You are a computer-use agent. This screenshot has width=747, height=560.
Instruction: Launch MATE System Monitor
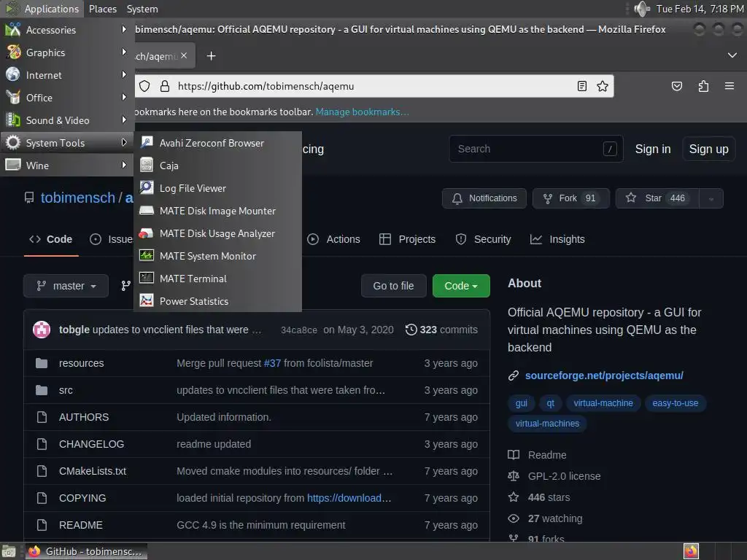(217, 256)
